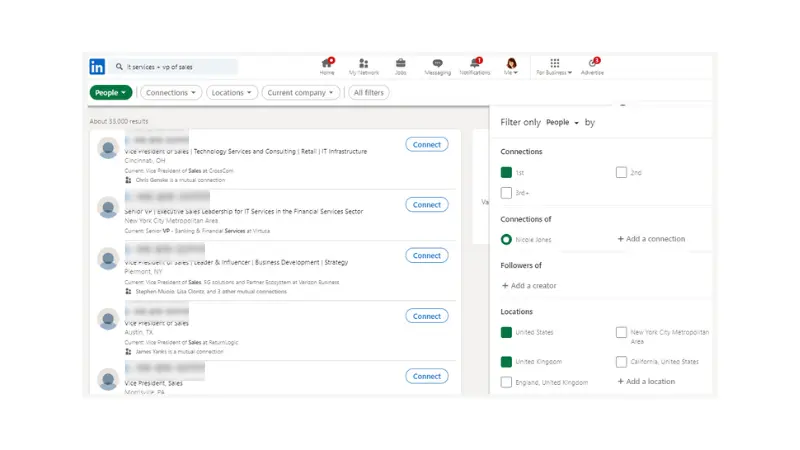Connect with the Vice President, Sales result

click(427, 376)
